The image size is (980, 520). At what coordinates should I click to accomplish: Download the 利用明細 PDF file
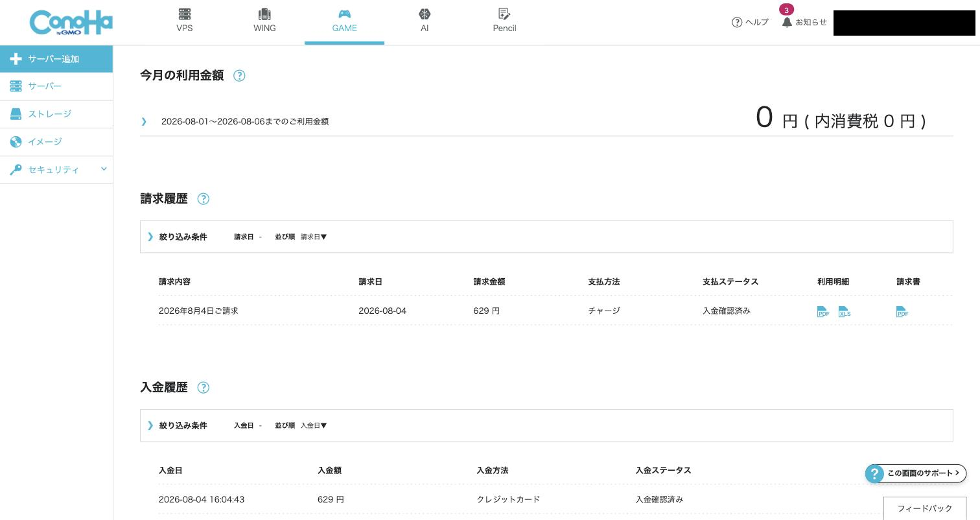[823, 312]
